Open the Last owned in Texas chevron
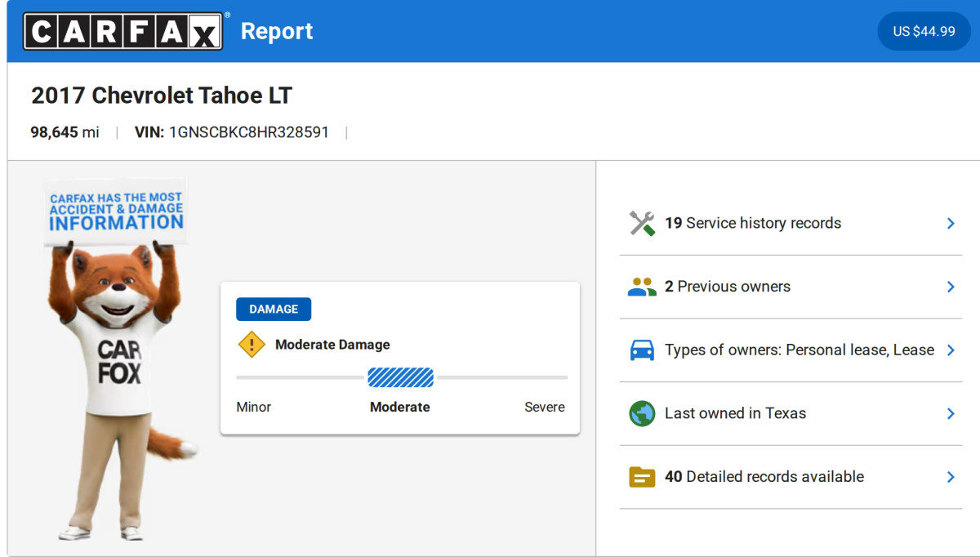Image resolution: width=980 pixels, height=557 pixels. tap(950, 413)
